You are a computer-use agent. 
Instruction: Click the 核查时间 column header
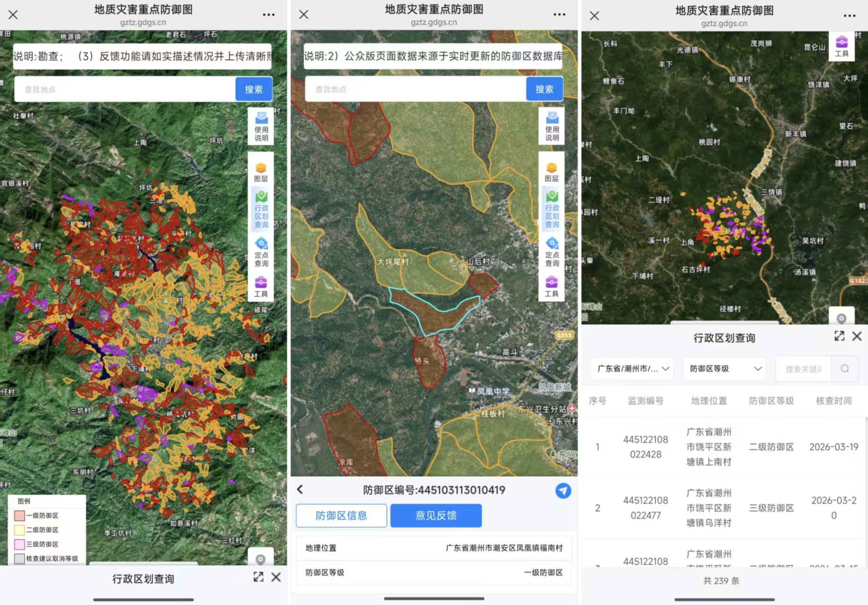[x=833, y=401]
